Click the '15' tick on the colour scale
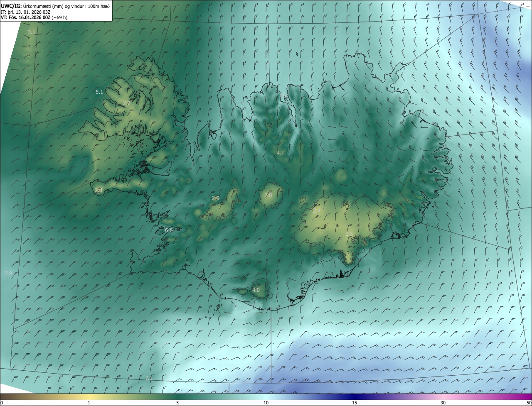This screenshot has height=406, width=532. [x=355, y=403]
